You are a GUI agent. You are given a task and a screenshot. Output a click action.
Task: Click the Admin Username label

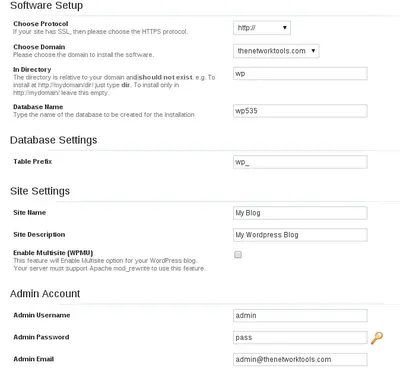point(42,315)
